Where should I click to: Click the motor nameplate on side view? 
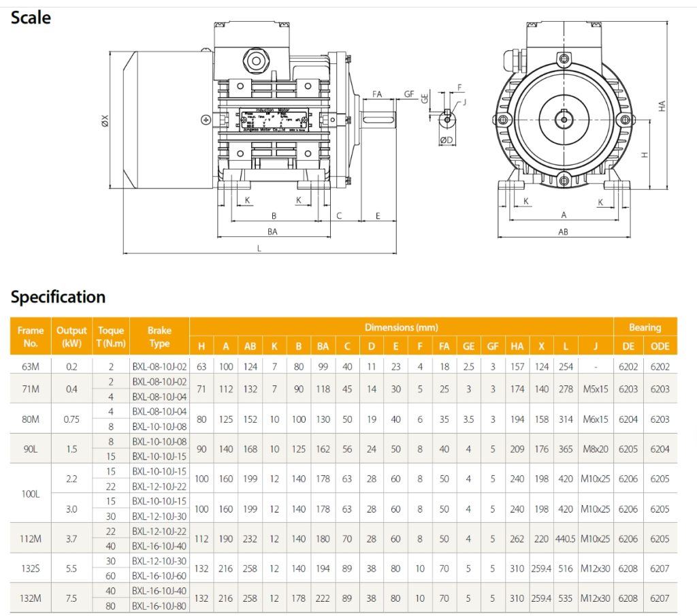[272, 120]
